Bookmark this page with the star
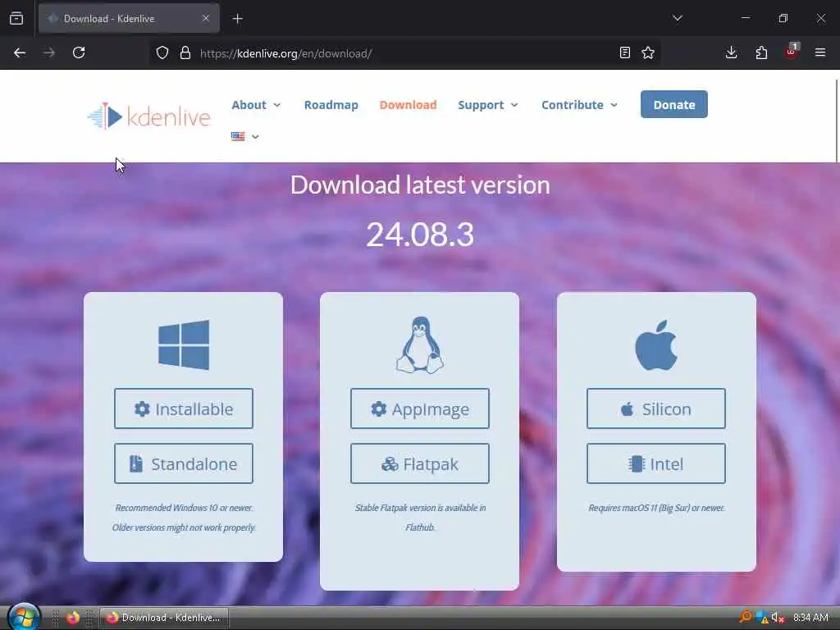The height and width of the screenshot is (630, 840). (x=648, y=52)
